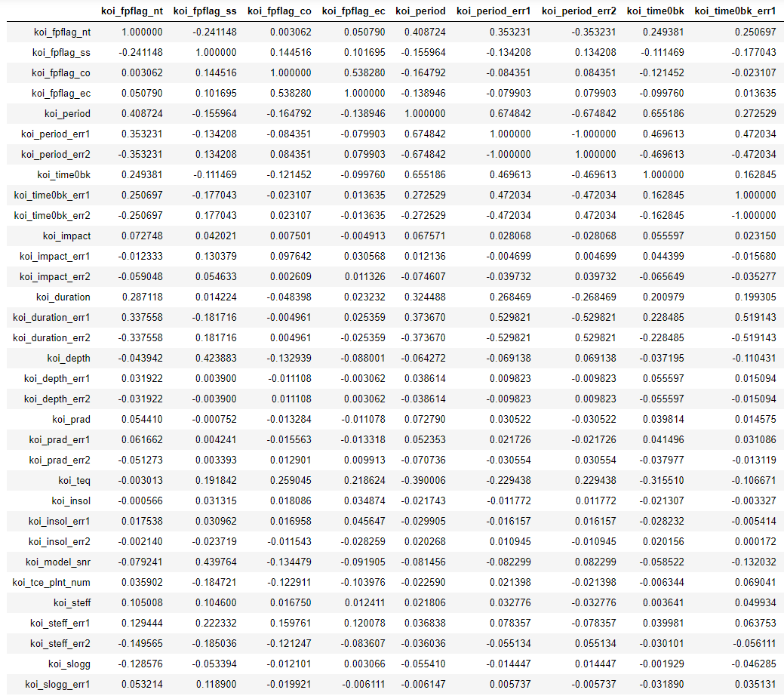Click cell 0.259045 in the koi_teq row
784x696 pixels.
(x=291, y=481)
